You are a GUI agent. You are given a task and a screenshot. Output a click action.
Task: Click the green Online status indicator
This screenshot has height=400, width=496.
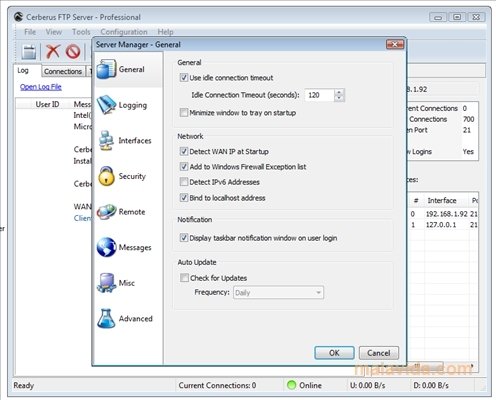point(291,385)
